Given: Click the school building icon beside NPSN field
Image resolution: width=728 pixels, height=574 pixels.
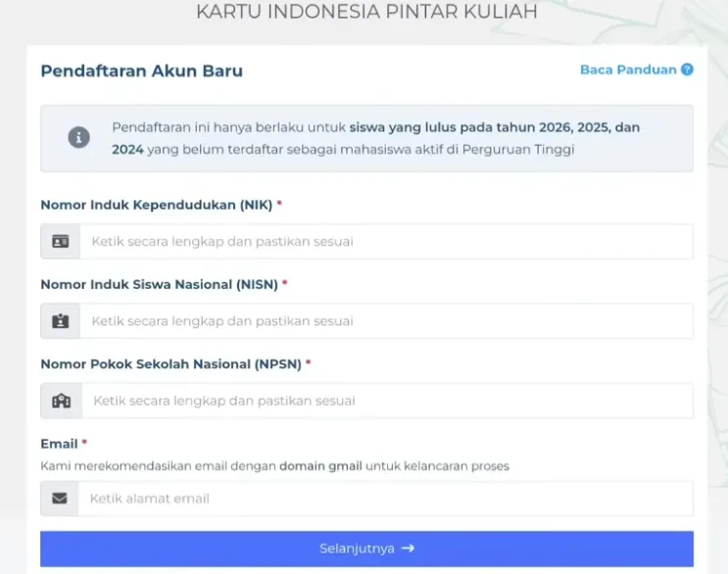Looking at the screenshot, I should tap(62, 401).
